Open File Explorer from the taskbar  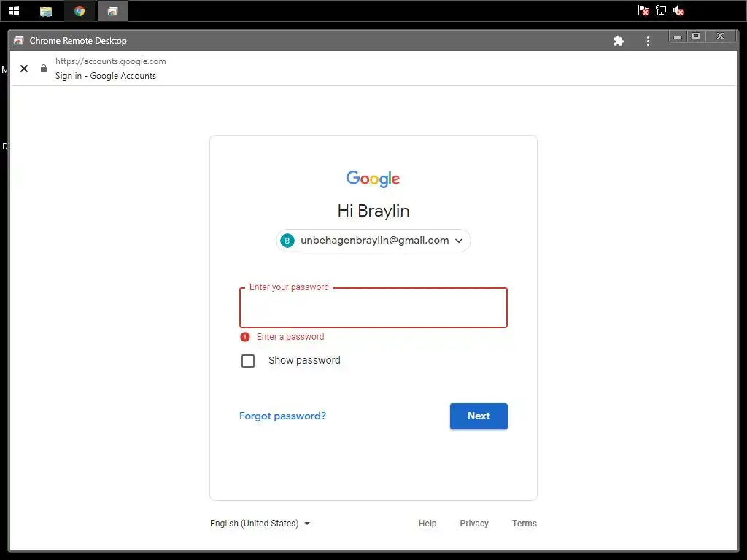(46, 11)
